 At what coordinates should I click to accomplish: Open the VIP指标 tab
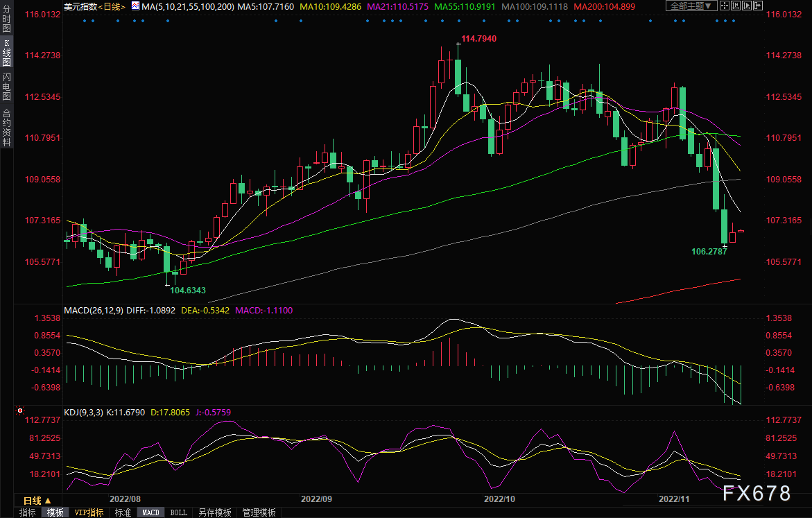pyautogui.click(x=89, y=512)
